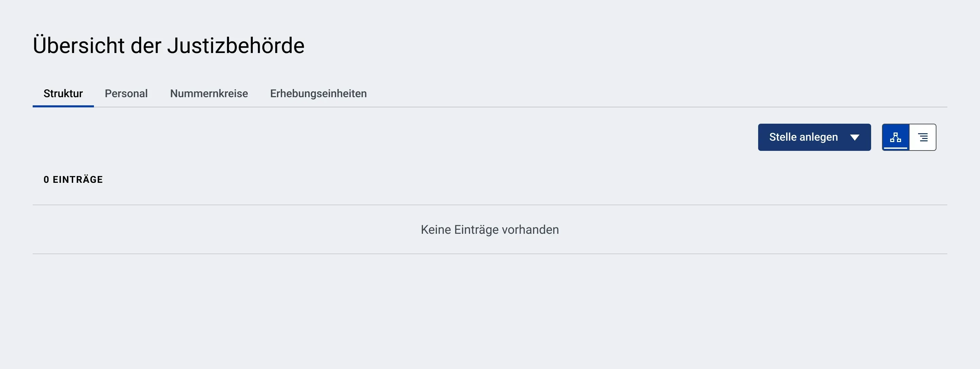Viewport: 980px width, 369px height.
Task: Switch to the indented list view icon
Action: [x=923, y=137]
